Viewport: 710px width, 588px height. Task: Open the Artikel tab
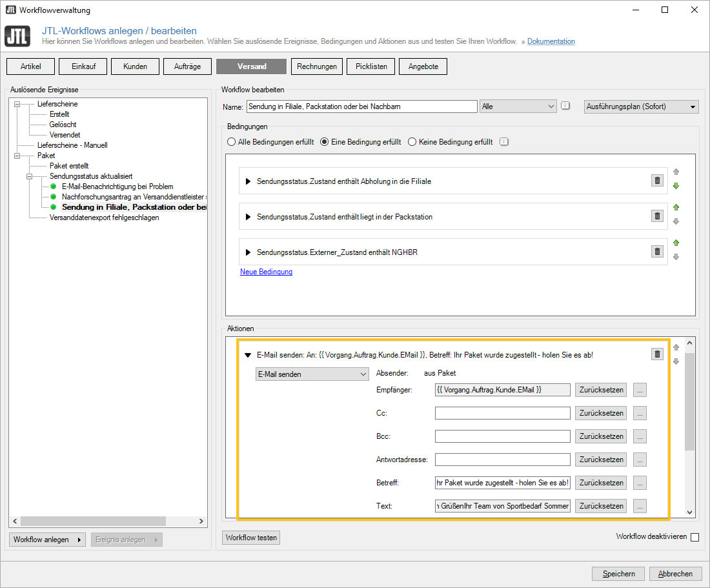pyautogui.click(x=30, y=66)
